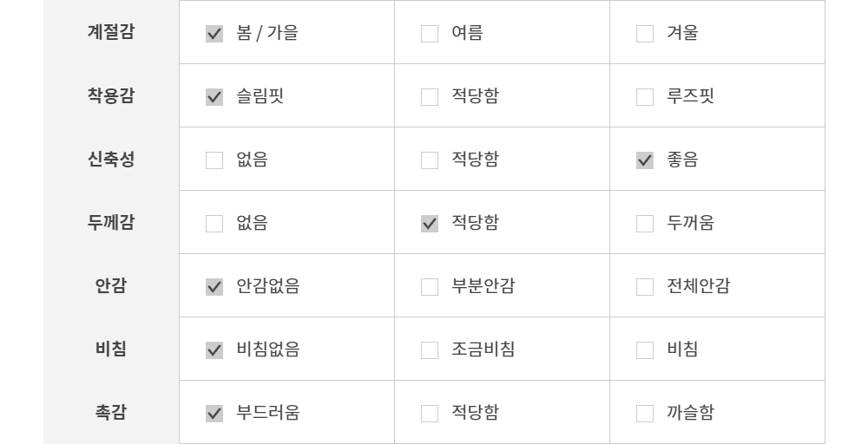The image size is (868, 444).
Task: Check the 까슬함 checkbox
Action: pyautogui.click(x=645, y=414)
